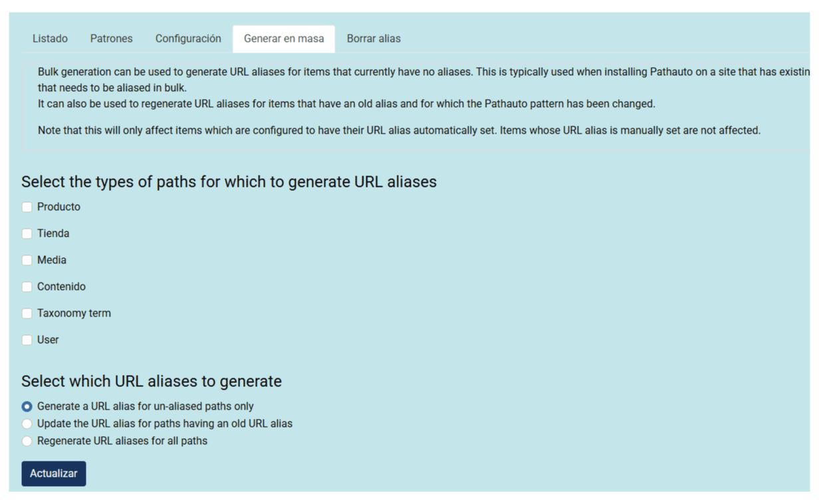The image size is (819, 504).
Task: Select radio for un-aliased paths only
Action: pyautogui.click(x=27, y=406)
